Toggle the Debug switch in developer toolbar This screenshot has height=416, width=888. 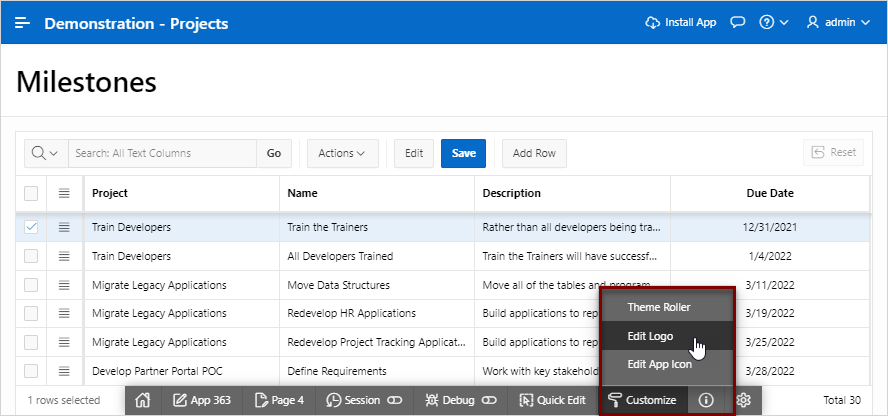pyautogui.click(x=489, y=400)
